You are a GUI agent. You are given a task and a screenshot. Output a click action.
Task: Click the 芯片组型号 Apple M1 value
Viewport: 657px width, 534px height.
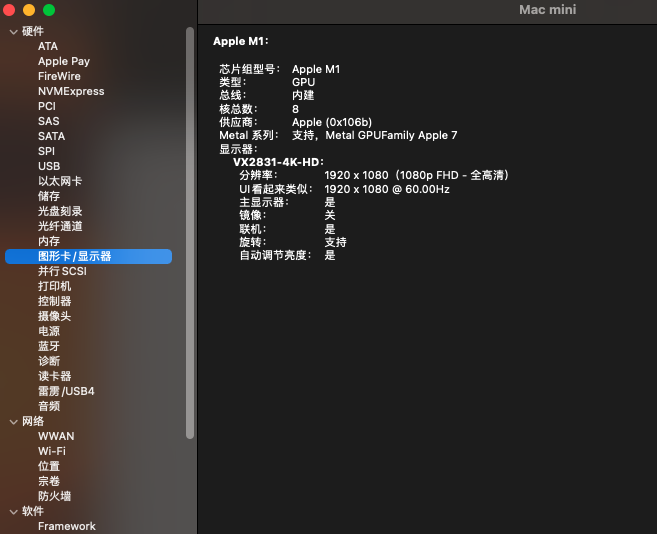point(316,69)
